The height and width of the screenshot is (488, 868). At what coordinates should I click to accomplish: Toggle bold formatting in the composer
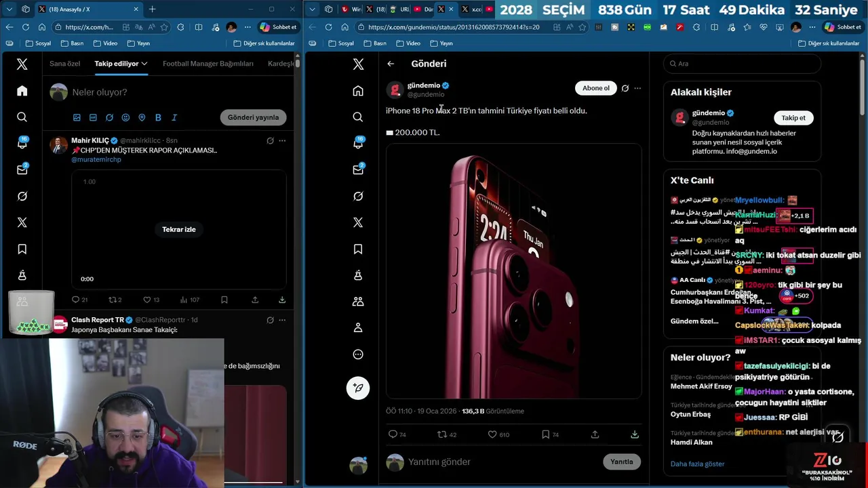coord(158,117)
